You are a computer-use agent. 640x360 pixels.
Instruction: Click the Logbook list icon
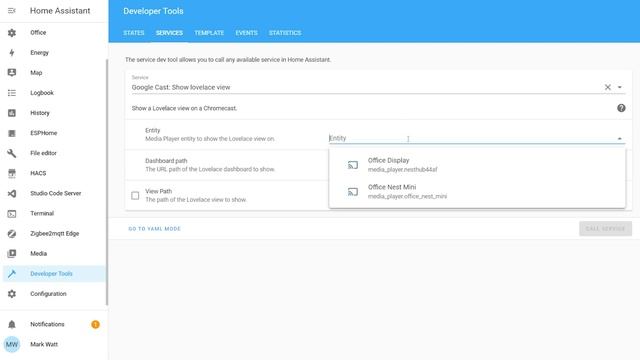tap(12, 93)
